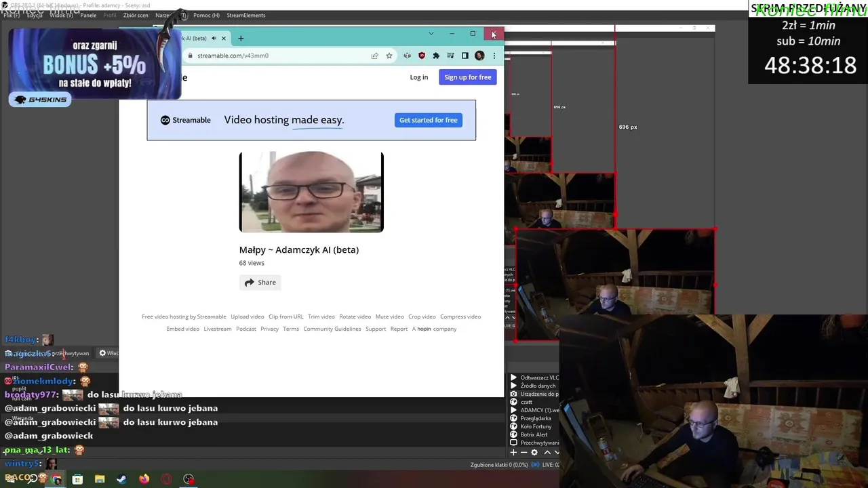Open the Report footer link
Screen dimensions: 868x488
click(x=399, y=329)
